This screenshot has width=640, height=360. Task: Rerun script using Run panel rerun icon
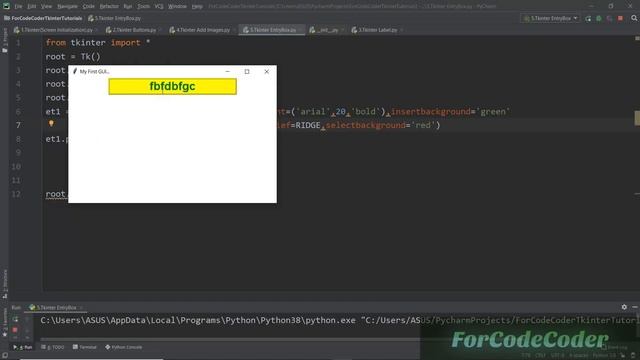[15, 319]
